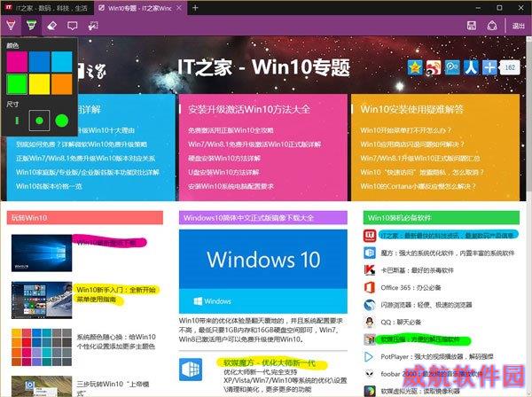Open the color tiles thumbnail

point(42,347)
